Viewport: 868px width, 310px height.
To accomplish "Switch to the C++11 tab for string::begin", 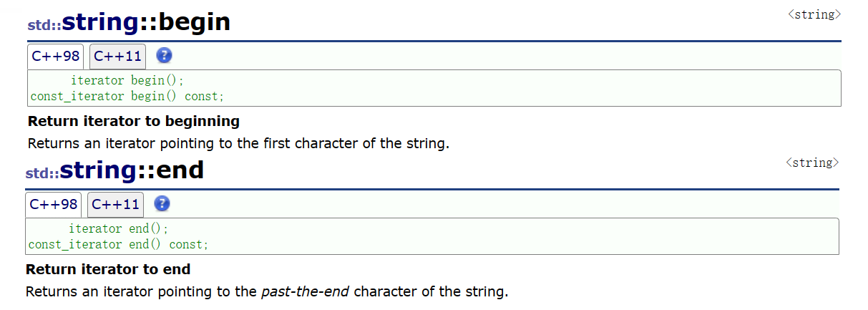I will pos(117,57).
